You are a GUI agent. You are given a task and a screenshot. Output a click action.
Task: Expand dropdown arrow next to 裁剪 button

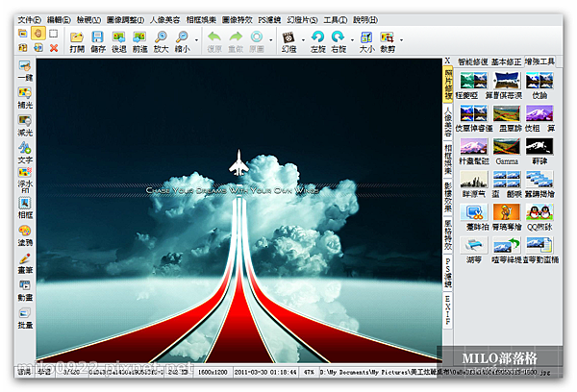(401, 39)
